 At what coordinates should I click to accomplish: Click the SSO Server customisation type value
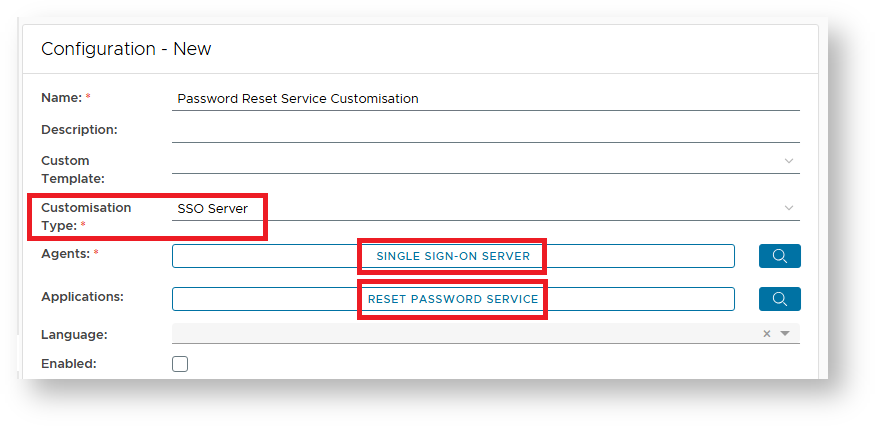pos(212,208)
